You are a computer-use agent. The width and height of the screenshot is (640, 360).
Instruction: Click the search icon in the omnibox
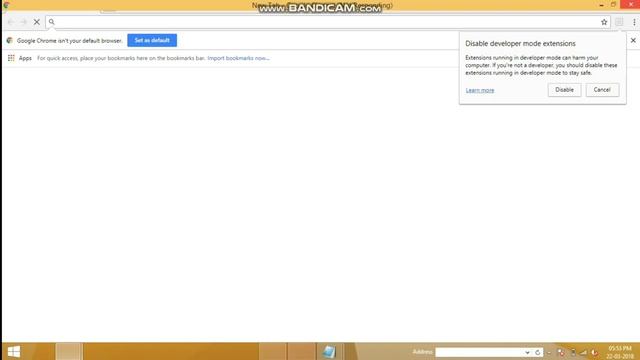coord(51,22)
